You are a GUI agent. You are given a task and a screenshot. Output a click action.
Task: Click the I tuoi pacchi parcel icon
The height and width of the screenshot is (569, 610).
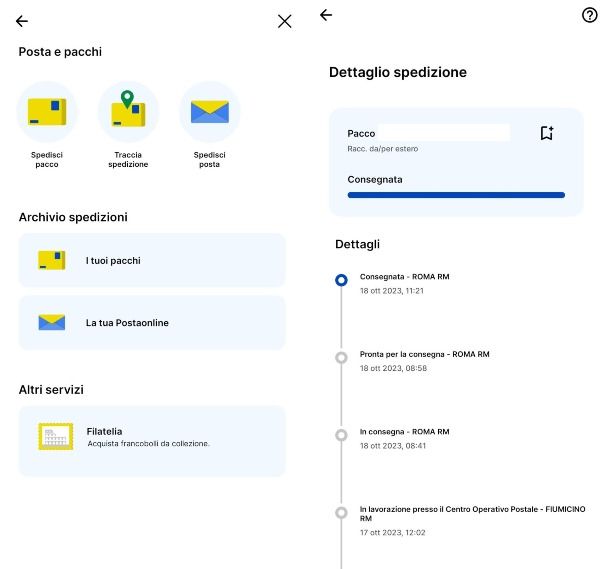(51, 260)
